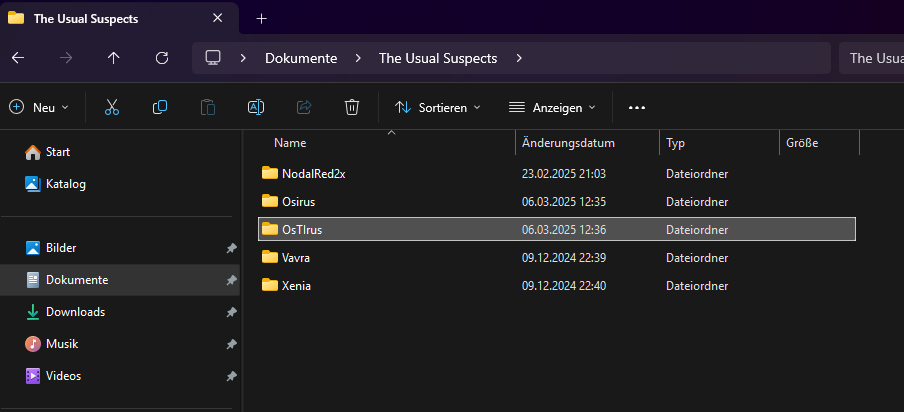Select the NodalRed2x folder
The image size is (904, 412).
coord(312,173)
